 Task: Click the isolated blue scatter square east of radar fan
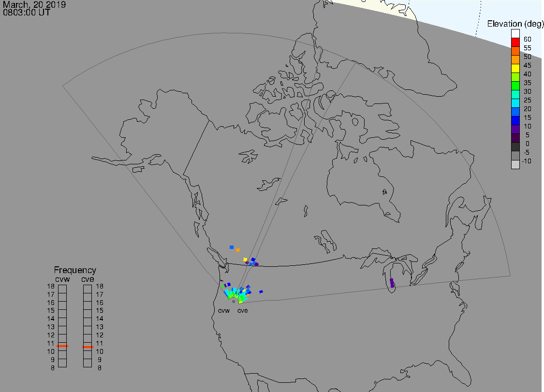(x=261, y=292)
